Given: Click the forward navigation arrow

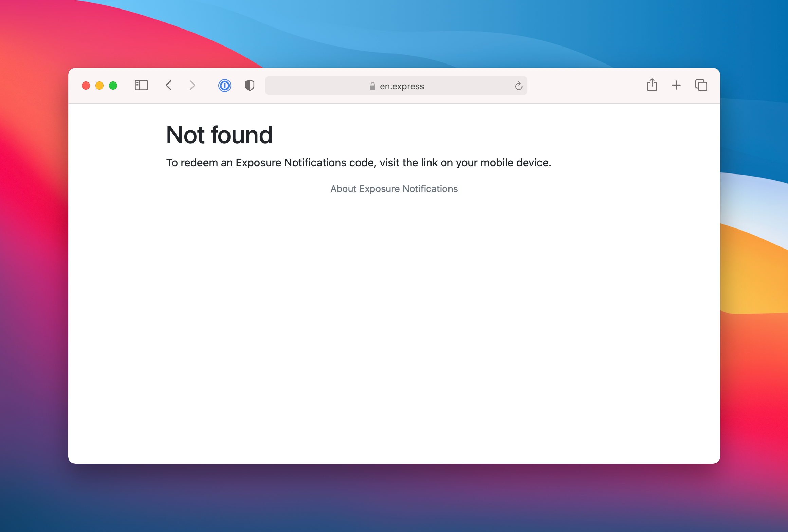Looking at the screenshot, I should point(191,86).
